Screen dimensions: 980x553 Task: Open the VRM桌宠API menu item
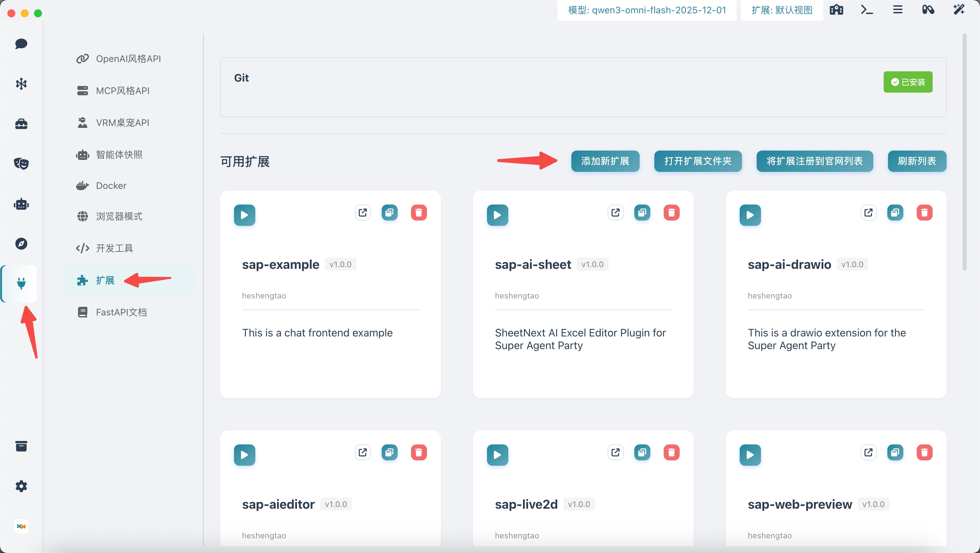pyautogui.click(x=129, y=123)
